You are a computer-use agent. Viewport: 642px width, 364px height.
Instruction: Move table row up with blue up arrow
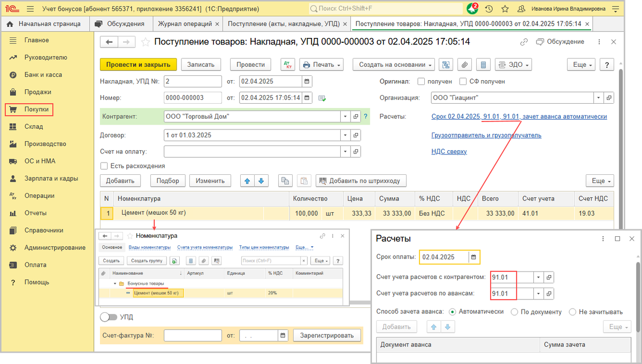tap(247, 181)
